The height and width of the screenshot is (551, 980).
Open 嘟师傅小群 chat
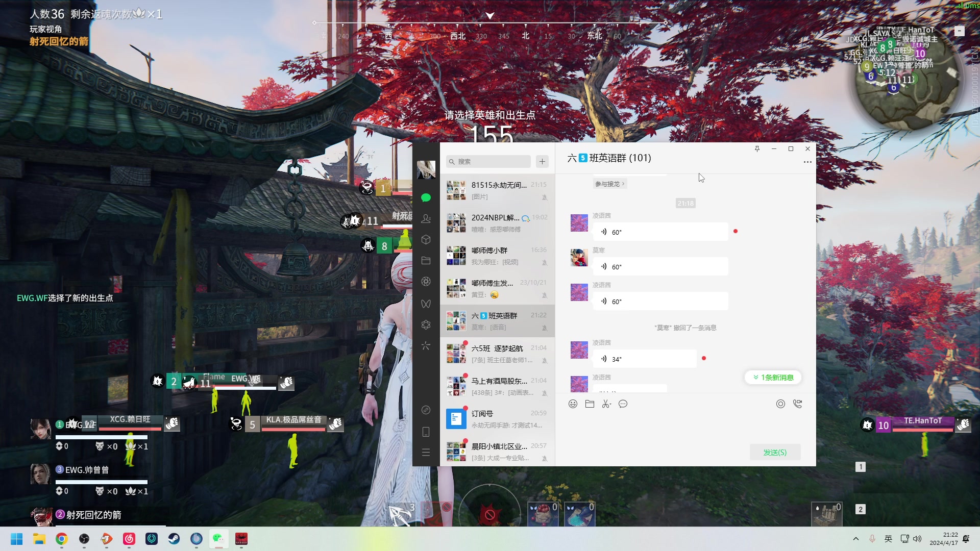(x=497, y=256)
